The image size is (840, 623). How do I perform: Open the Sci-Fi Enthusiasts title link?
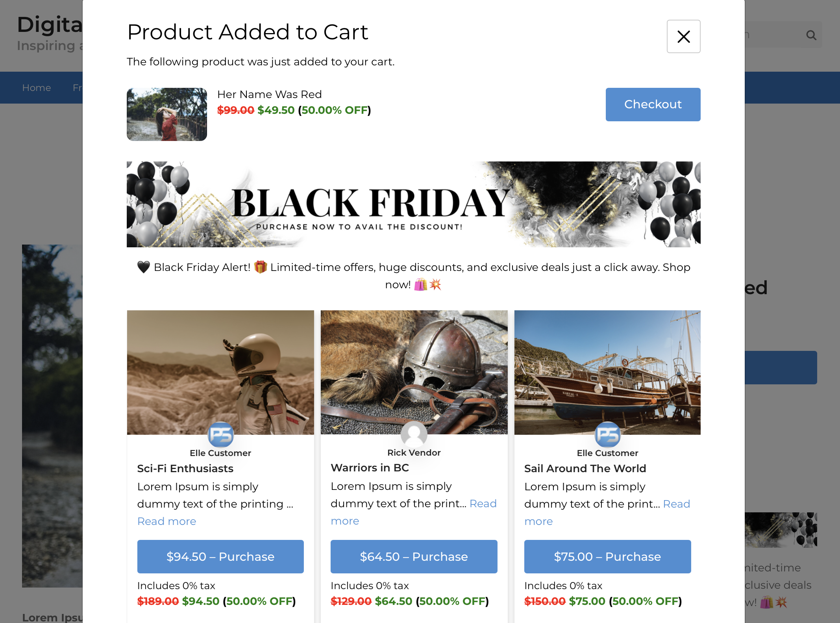point(185,468)
